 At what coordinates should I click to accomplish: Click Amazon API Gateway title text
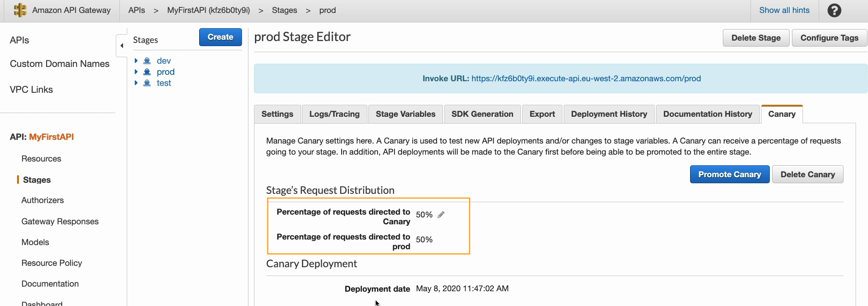point(71,10)
